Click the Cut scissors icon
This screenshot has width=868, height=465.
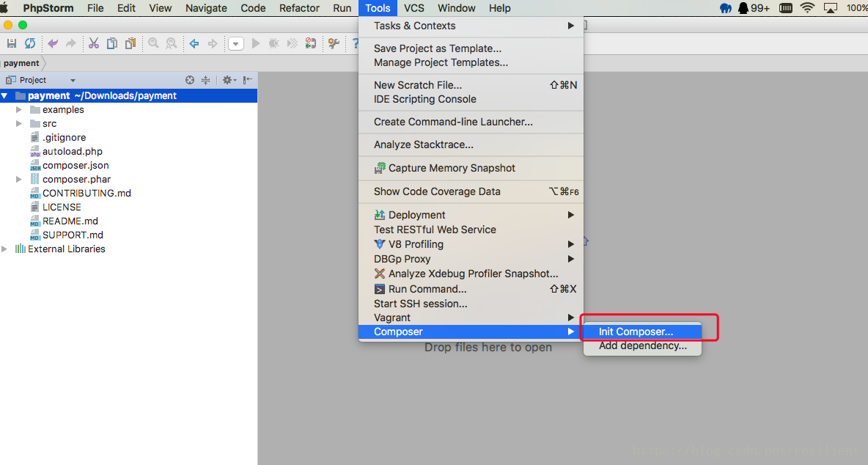tap(94, 43)
